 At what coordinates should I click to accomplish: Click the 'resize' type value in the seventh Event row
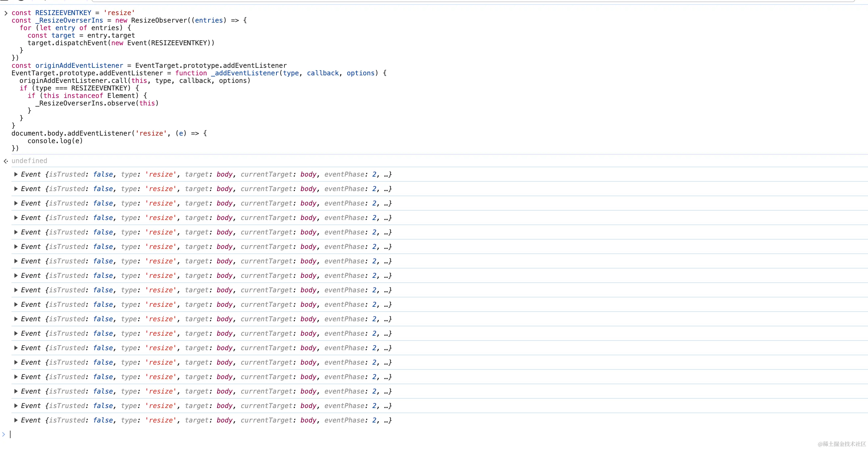coord(161,261)
